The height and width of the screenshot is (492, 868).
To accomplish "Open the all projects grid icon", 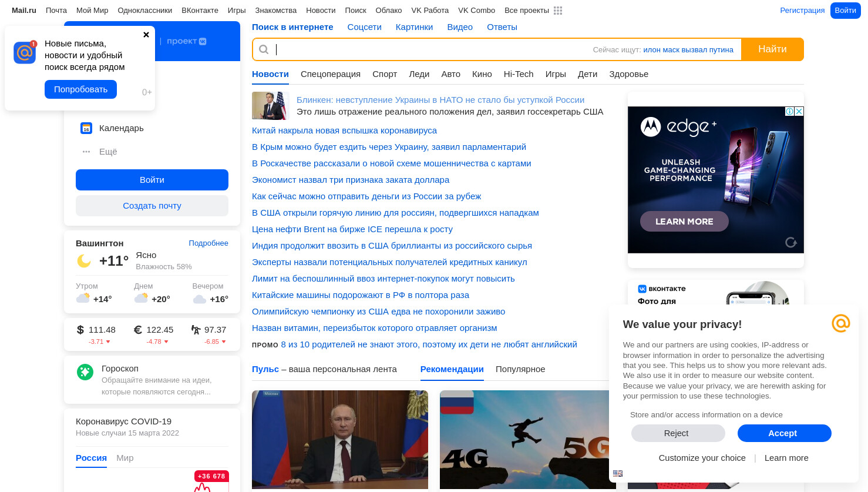I will tap(558, 11).
